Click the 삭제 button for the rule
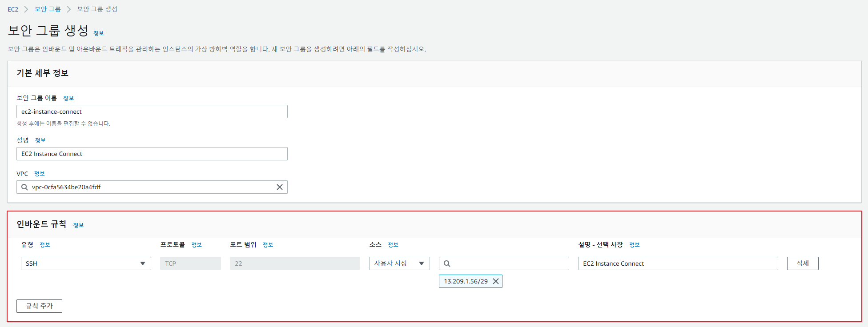 pos(802,263)
